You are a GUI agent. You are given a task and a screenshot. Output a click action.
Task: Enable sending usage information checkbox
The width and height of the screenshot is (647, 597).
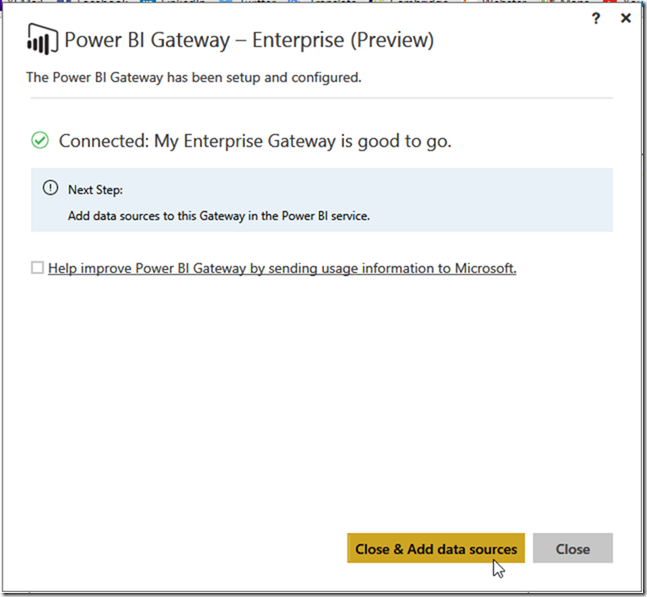coord(37,268)
